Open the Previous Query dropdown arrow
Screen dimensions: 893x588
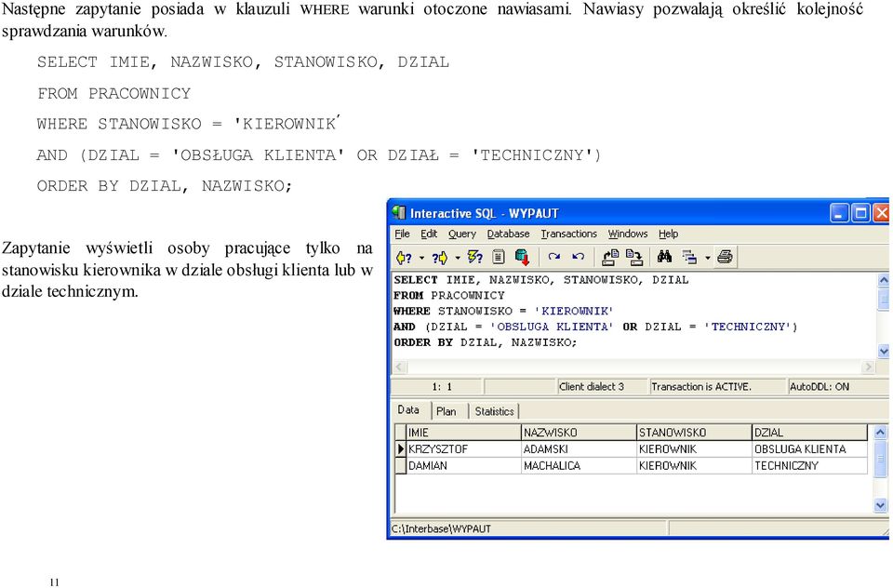click(422, 258)
